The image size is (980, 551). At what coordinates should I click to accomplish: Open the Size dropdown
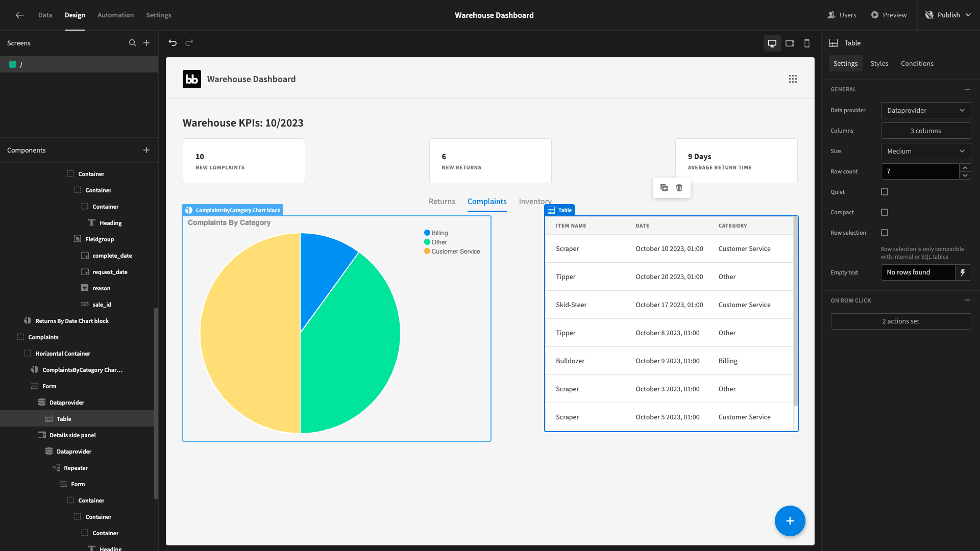(x=926, y=151)
